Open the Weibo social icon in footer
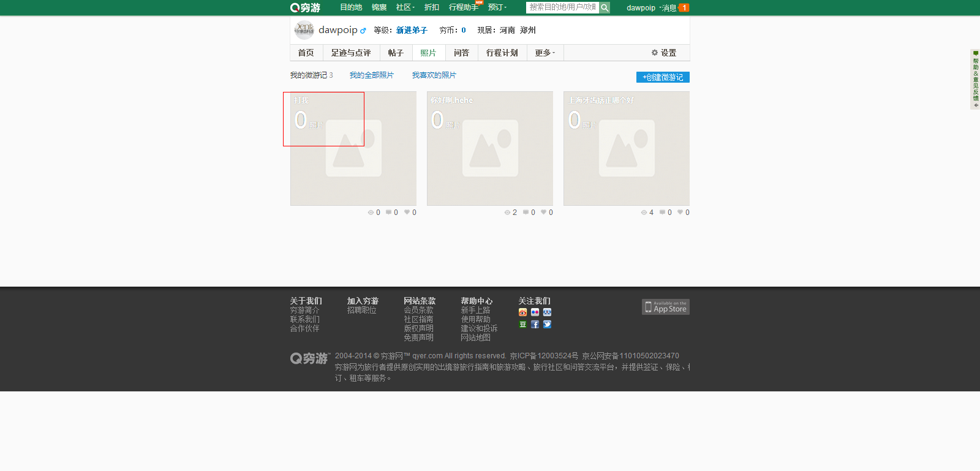This screenshot has width=980, height=471. pos(522,312)
